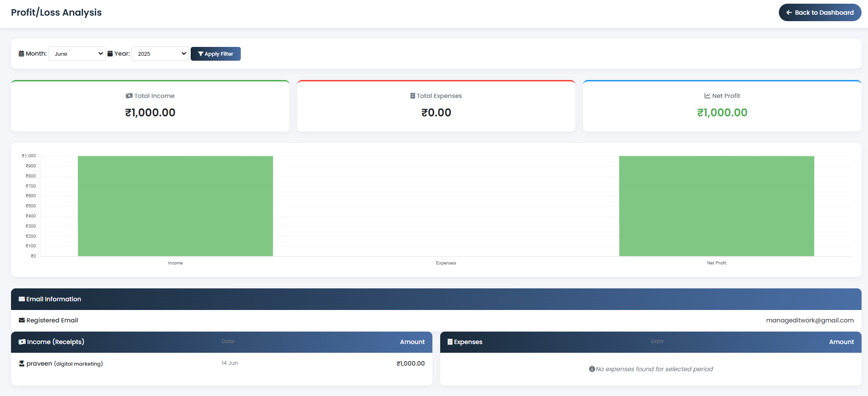Click the chart line icon in Net Profit card
This screenshot has width=868, height=396.
click(x=707, y=96)
